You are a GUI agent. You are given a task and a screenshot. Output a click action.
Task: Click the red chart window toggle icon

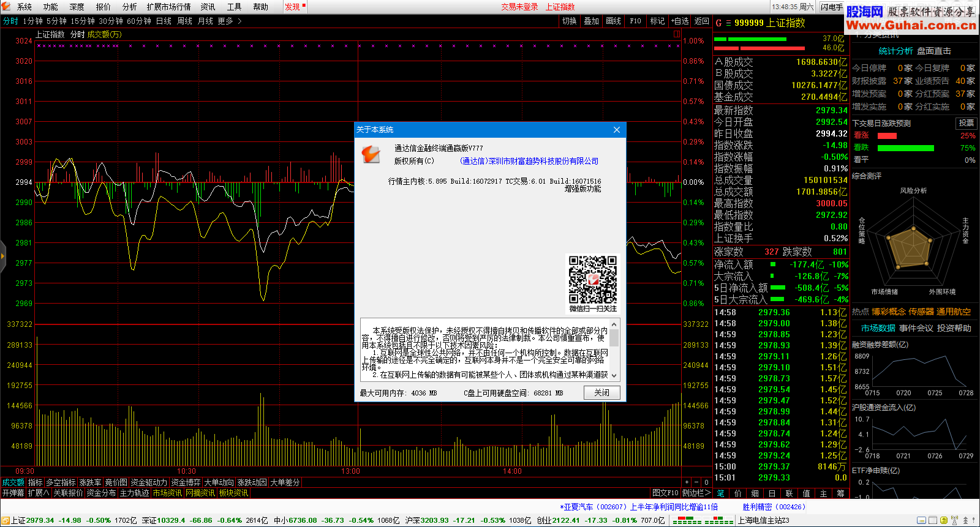[677, 34]
